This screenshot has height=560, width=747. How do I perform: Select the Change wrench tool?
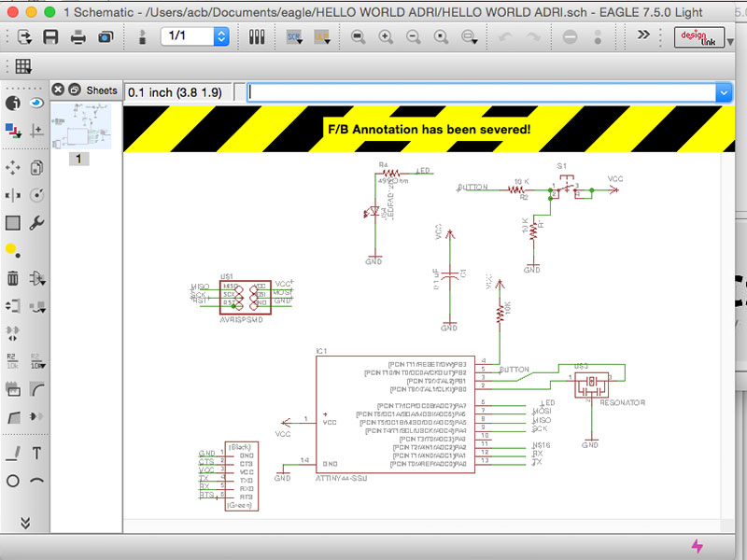pos(36,223)
